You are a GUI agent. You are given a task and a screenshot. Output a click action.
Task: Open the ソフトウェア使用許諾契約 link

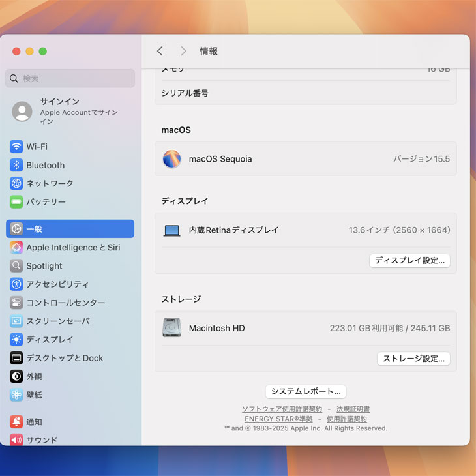click(x=282, y=409)
